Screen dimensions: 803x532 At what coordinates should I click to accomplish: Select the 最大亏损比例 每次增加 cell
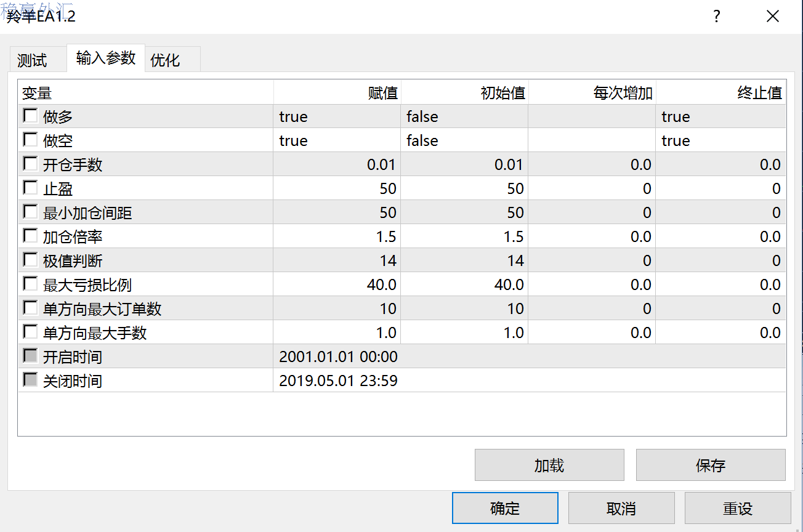(592, 284)
